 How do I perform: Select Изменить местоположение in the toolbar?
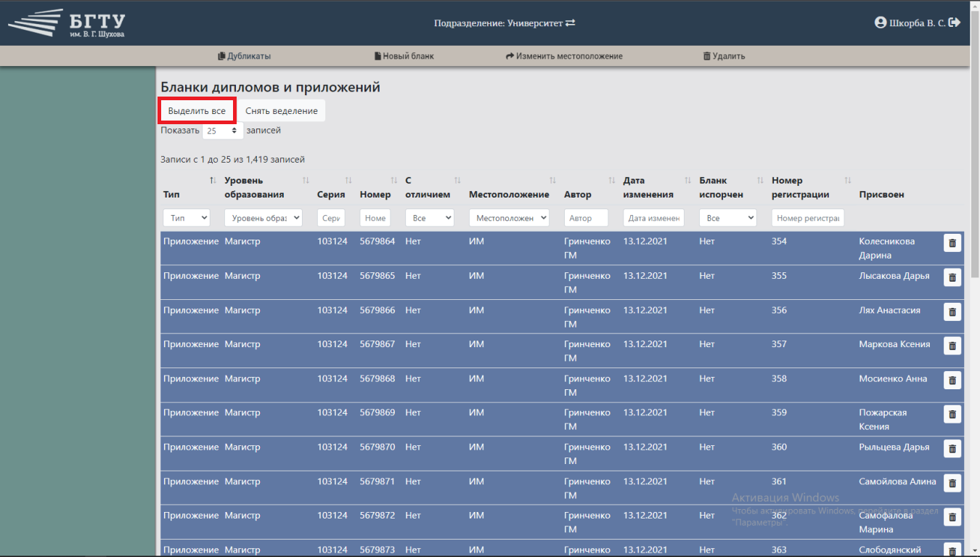564,56
